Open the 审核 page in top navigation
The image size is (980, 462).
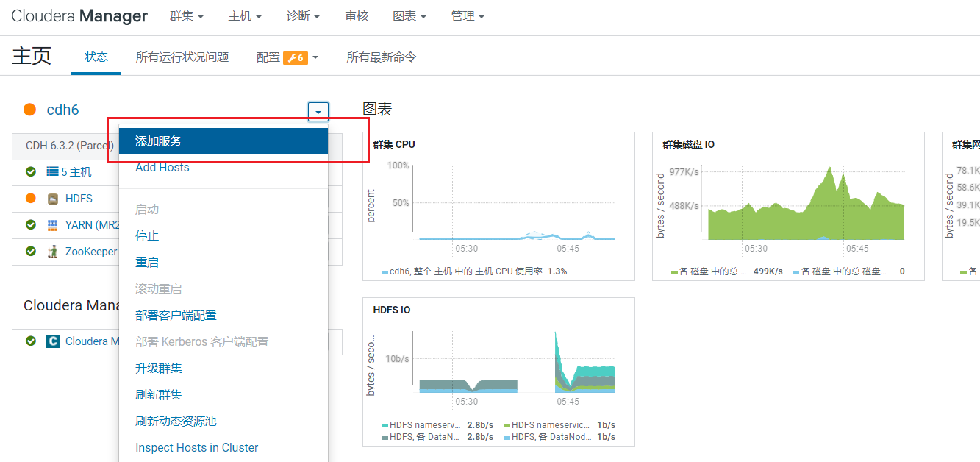tap(357, 16)
